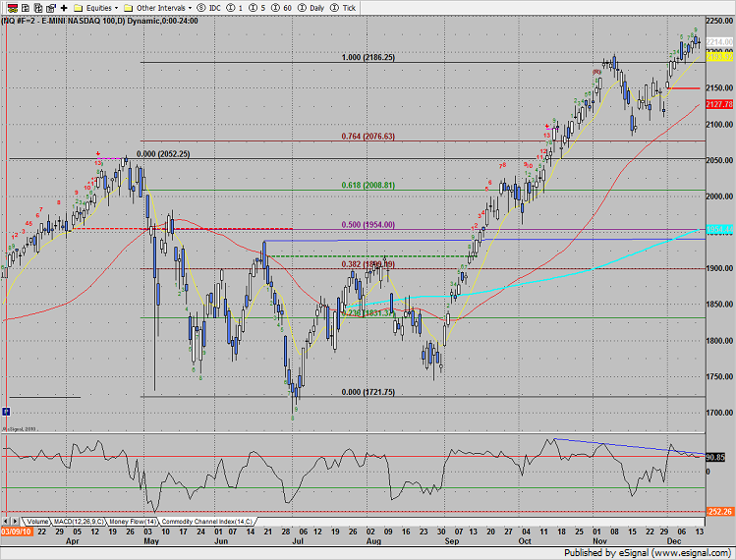Open the Volume study tab
This screenshot has width=736, height=560.
(x=37, y=522)
